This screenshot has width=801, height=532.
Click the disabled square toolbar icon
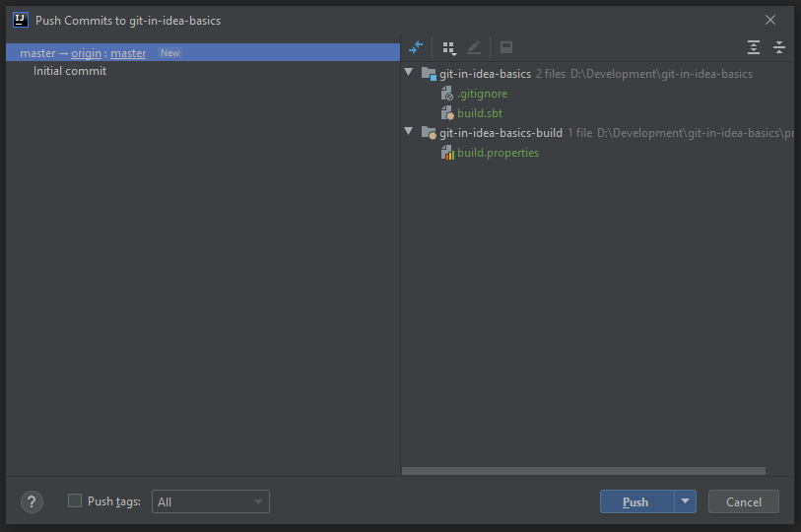point(506,47)
